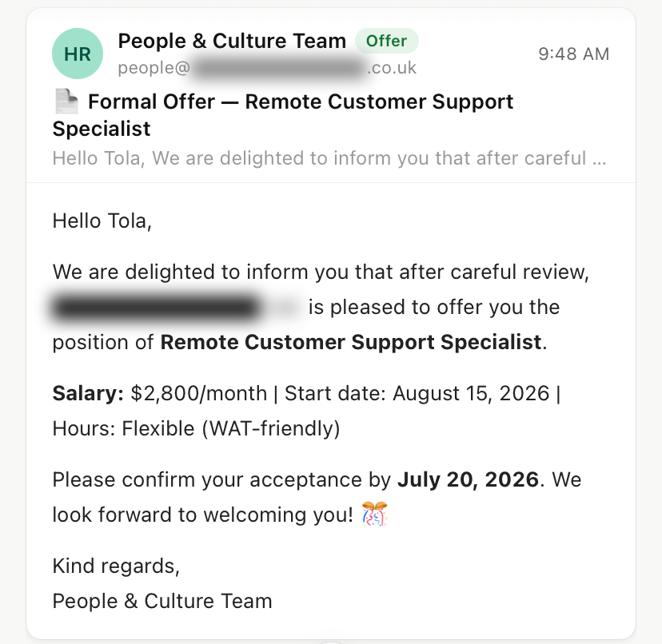Open People & Culture Team sender name
This screenshot has width=662, height=644.
click(232, 41)
